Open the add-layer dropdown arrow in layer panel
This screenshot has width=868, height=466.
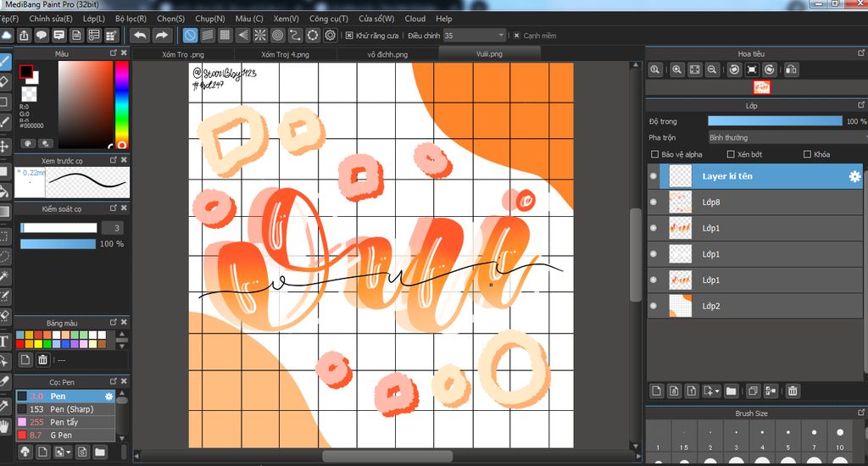717,391
